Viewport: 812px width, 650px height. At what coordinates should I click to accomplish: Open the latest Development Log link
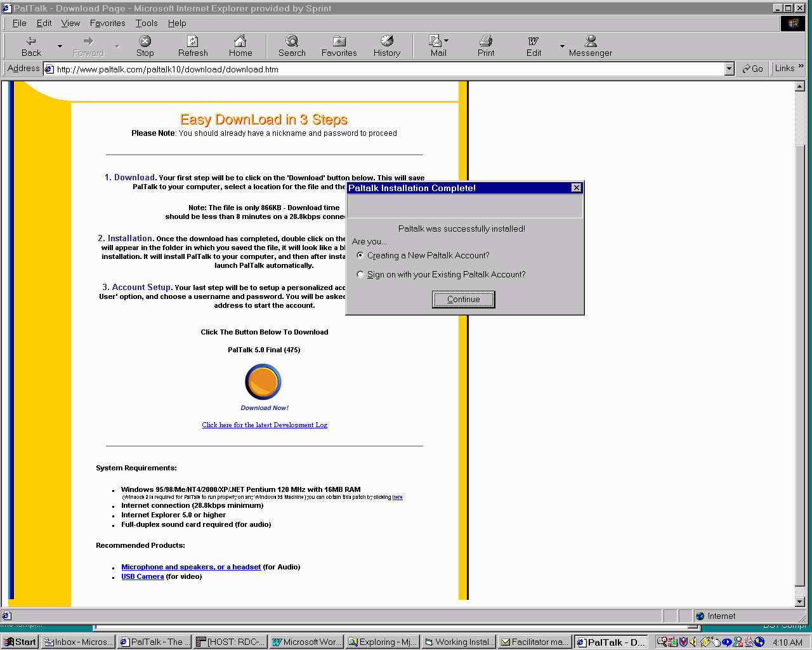[x=265, y=425]
